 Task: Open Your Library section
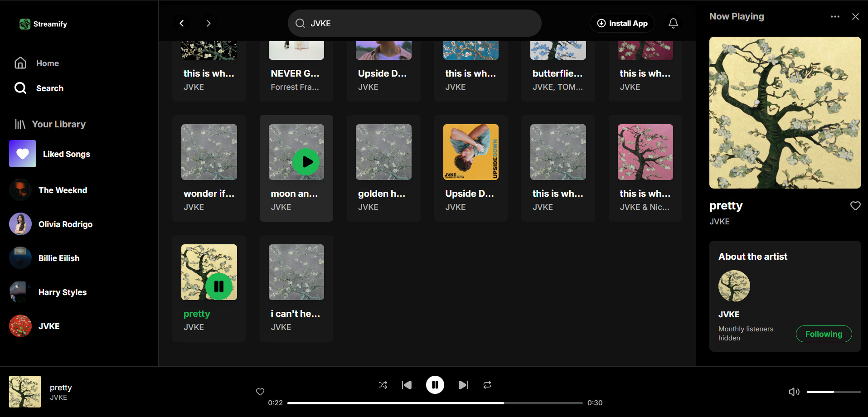click(x=50, y=124)
